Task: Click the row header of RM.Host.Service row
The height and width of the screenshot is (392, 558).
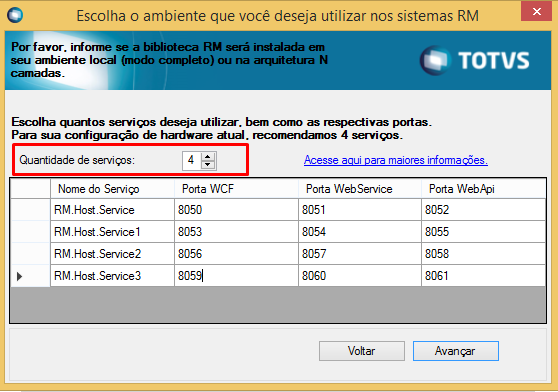Action: pyautogui.click(x=30, y=210)
